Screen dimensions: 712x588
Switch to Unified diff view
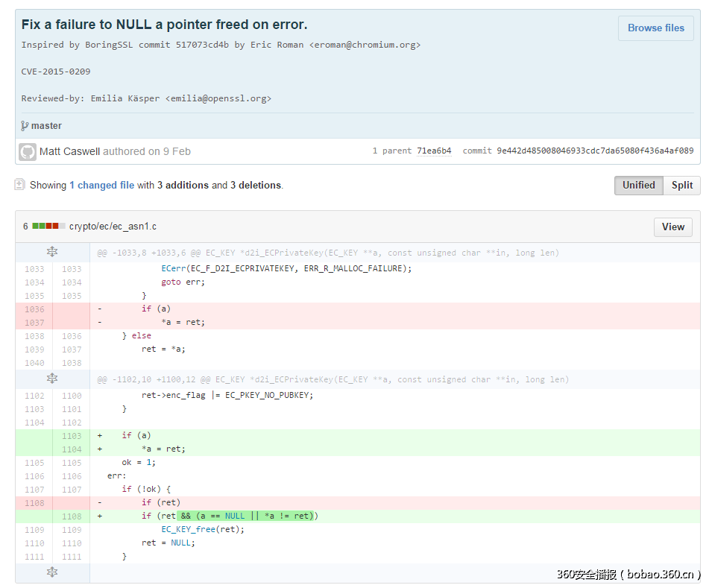click(638, 185)
